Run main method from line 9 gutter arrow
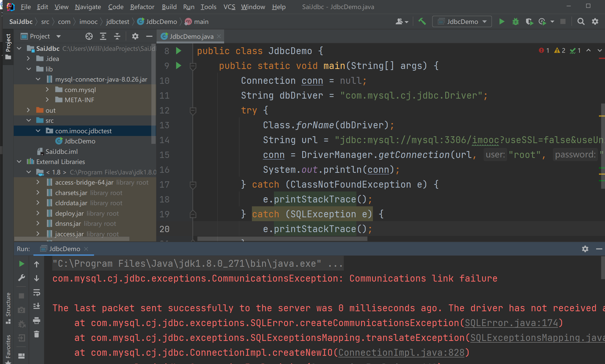 pyautogui.click(x=178, y=65)
